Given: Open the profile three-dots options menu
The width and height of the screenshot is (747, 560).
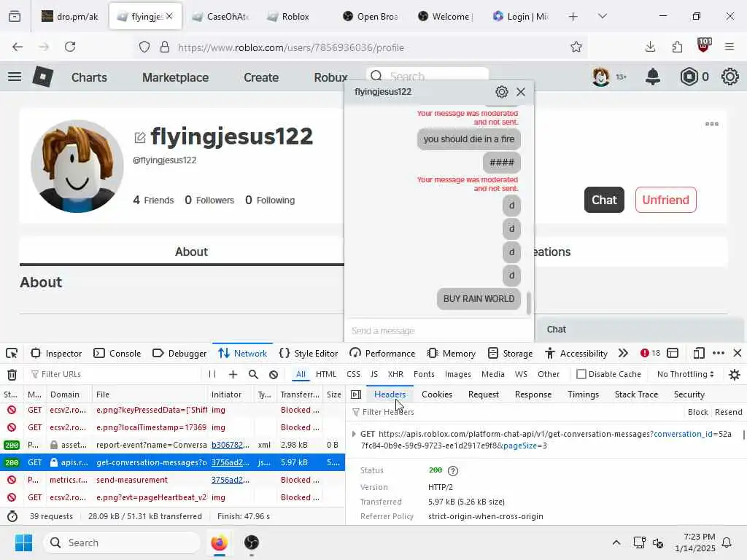Looking at the screenshot, I should [712, 124].
